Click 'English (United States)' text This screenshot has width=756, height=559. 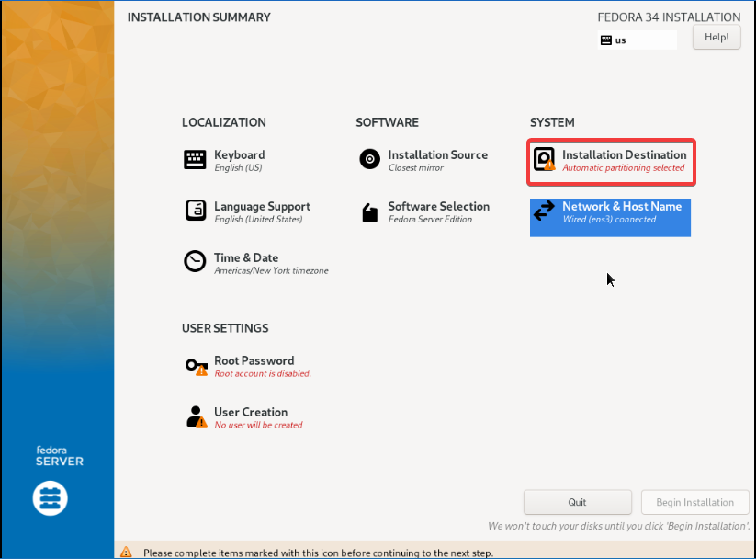(x=258, y=219)
